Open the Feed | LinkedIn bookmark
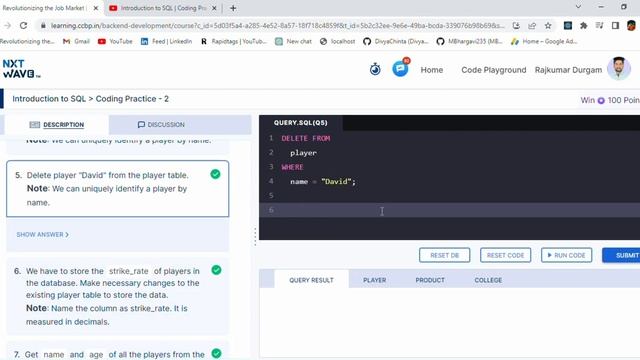The width and height of the screenshot is (640, 360). click(166, 41)
